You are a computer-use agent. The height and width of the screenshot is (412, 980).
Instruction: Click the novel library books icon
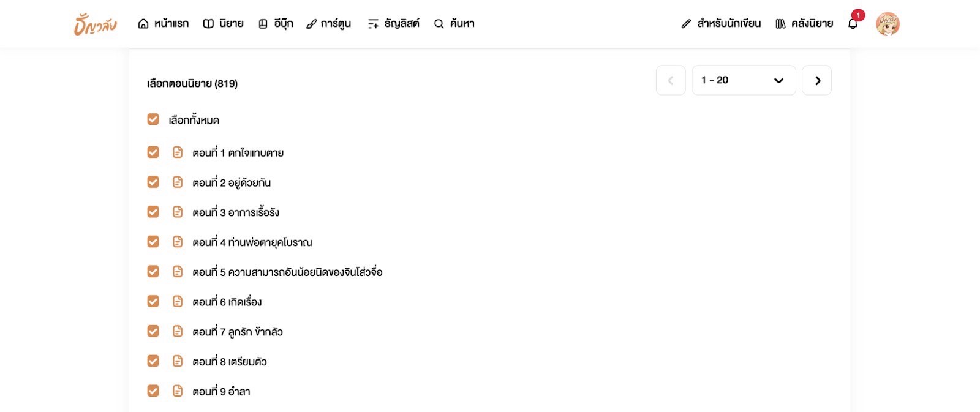point(780,24)
